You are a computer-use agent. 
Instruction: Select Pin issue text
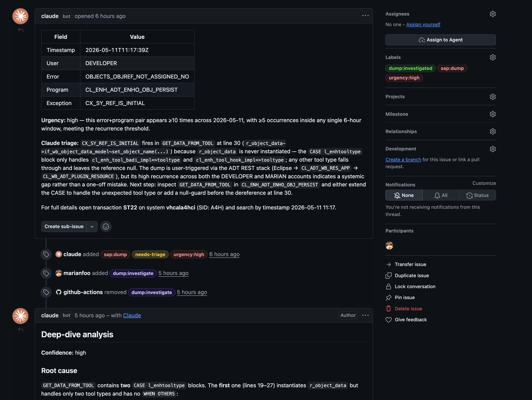click(x=404, y=298)
